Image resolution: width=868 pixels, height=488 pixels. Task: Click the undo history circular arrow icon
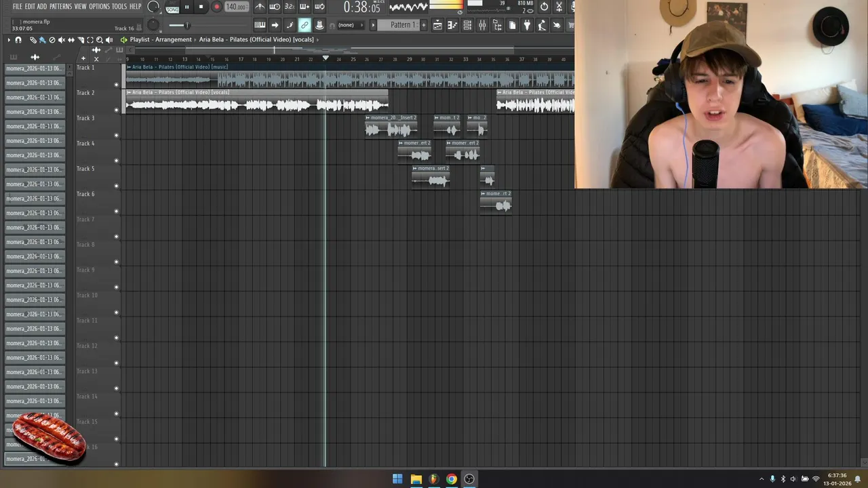coord(544,7)
